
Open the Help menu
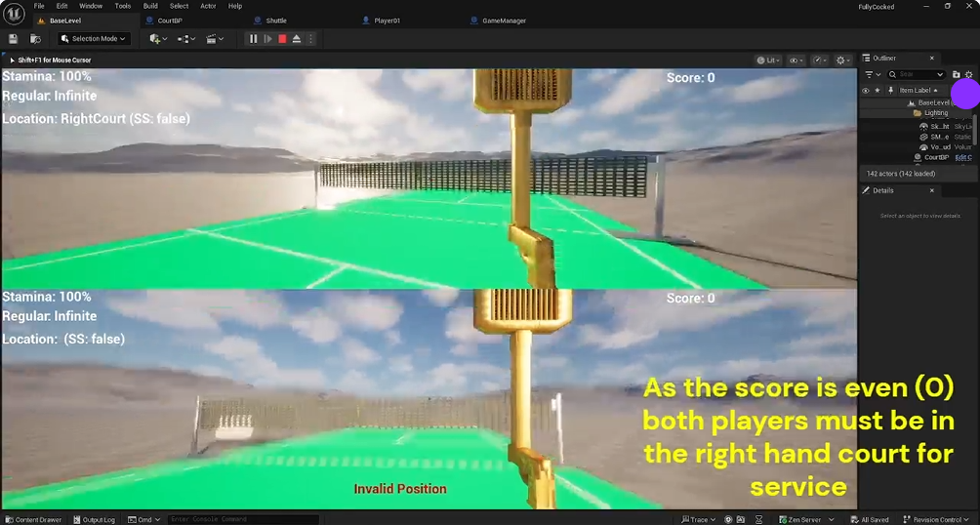(x=235, y=6)
